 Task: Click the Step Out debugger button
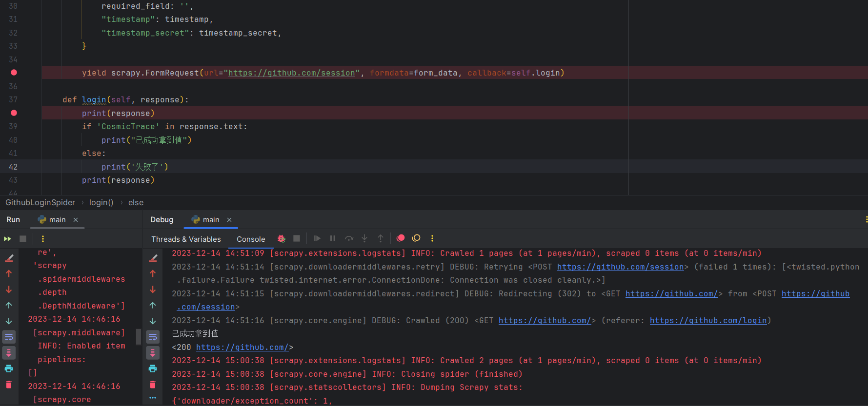click(381, 238)
